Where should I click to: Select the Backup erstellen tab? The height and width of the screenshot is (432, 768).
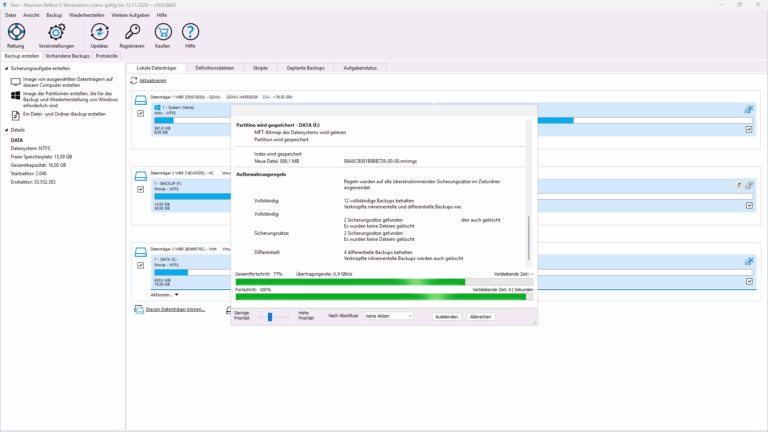click(x=22, y=56)
